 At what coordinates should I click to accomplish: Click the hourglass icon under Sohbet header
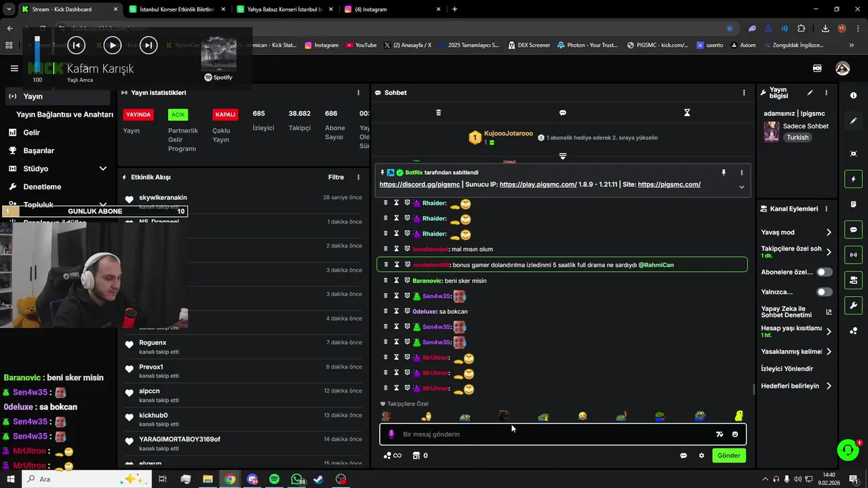687,113
